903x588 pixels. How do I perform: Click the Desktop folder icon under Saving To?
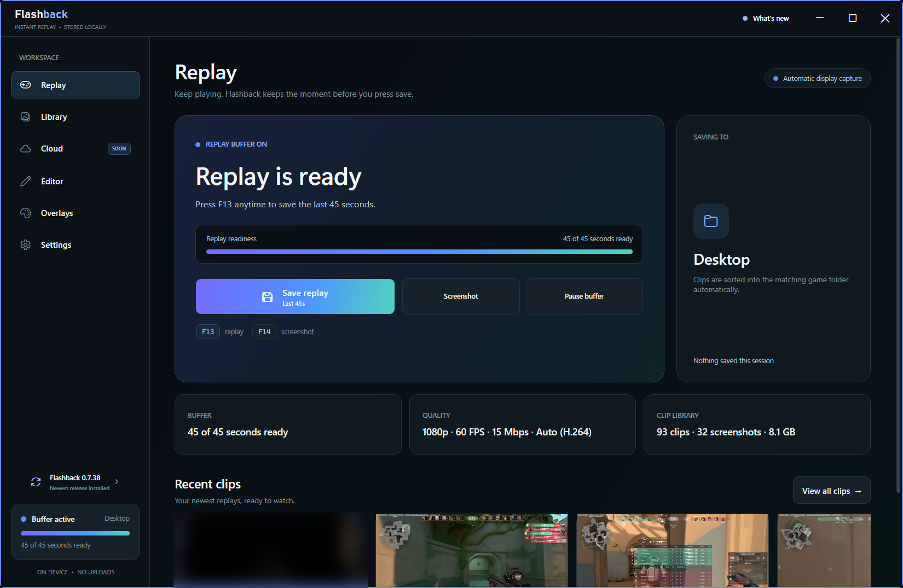coord(711,221)
